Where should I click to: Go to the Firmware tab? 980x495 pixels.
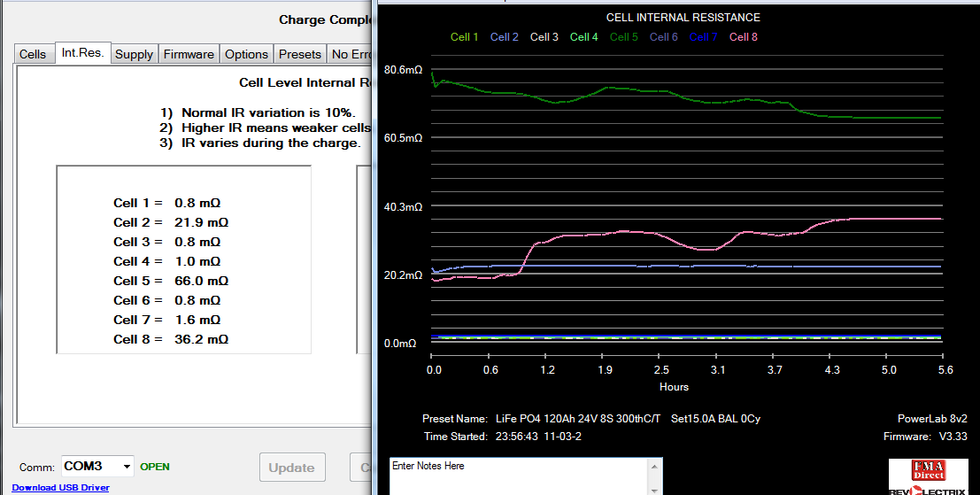[x=189, y=54]
